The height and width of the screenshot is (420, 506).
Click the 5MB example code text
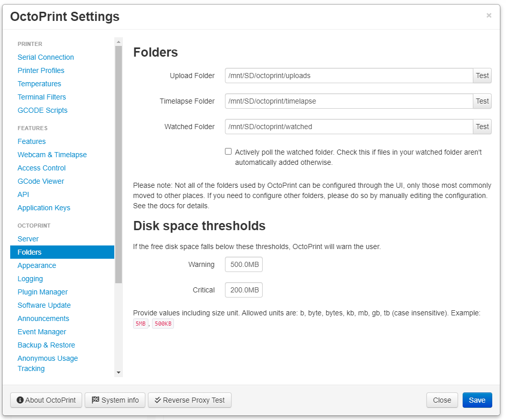pyautogui.click(x=141, y=324)
